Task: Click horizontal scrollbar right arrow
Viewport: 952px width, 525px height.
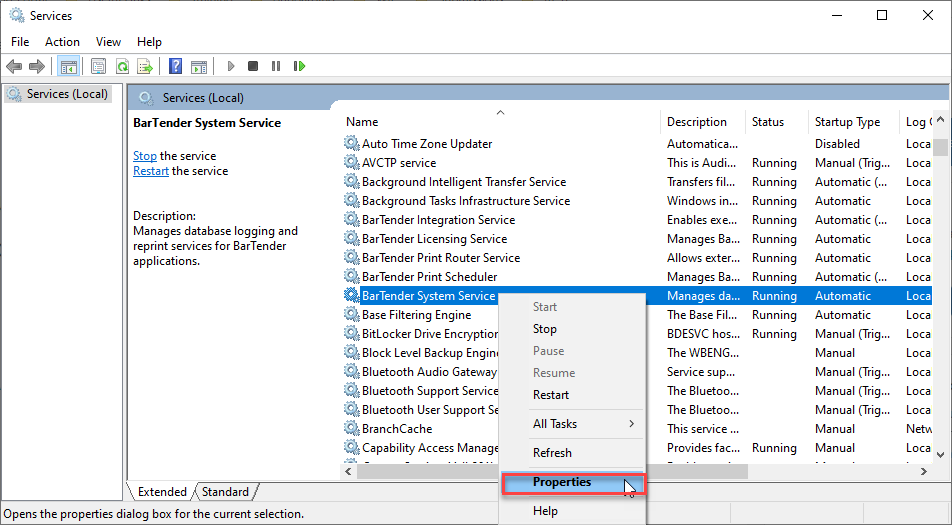Action: (923, 471)
